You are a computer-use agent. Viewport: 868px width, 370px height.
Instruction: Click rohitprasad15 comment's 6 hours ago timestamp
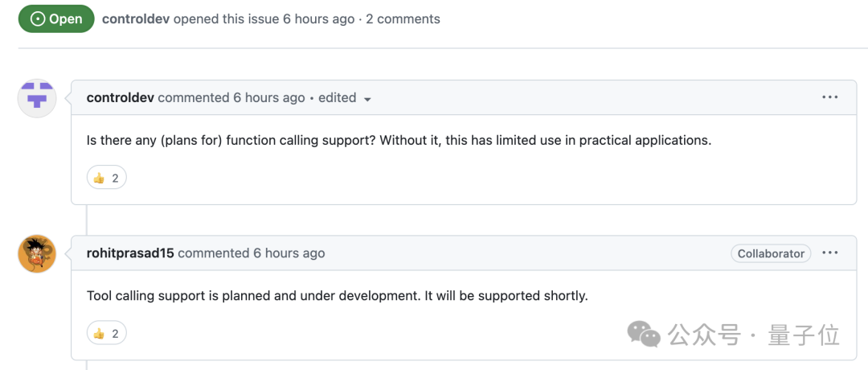[289, 253]
